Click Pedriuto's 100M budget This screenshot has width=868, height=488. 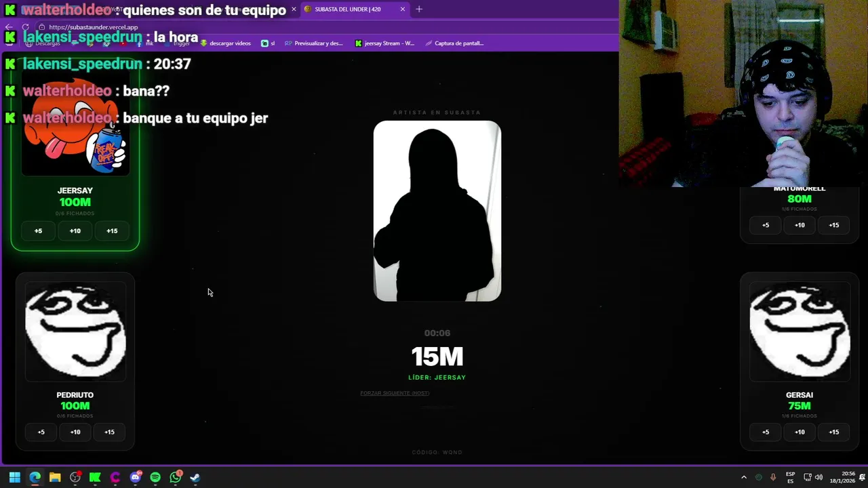pos(75,406)
